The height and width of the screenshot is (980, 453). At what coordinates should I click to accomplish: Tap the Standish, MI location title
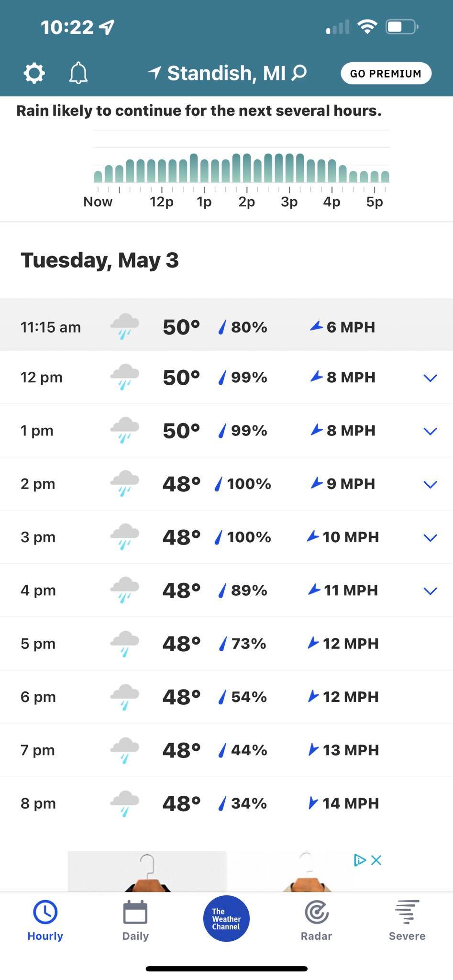click(226, 73)
